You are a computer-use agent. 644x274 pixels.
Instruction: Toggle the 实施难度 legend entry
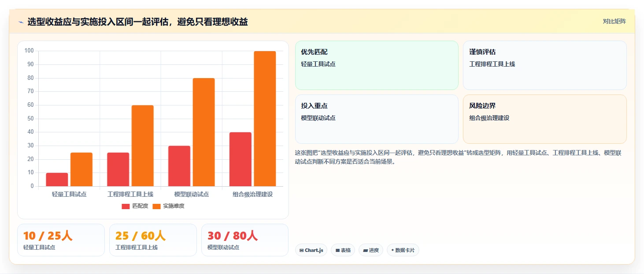coord(168,206)
